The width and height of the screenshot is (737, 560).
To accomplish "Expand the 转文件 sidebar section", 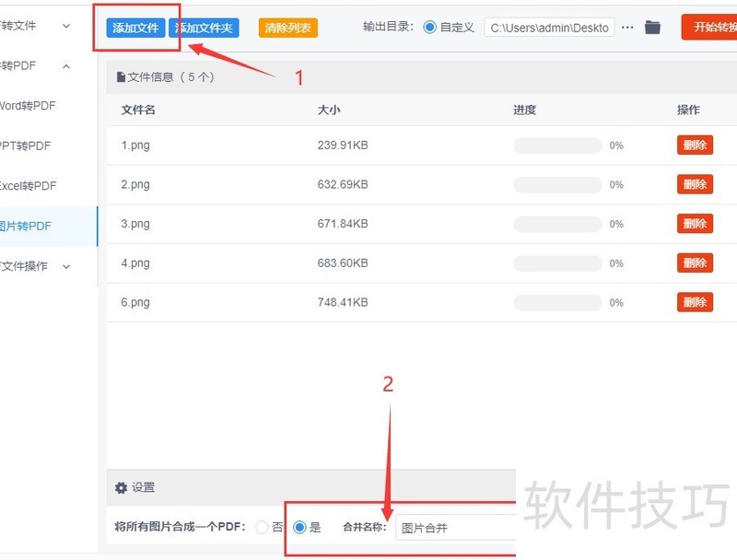I will coord(37,26).
